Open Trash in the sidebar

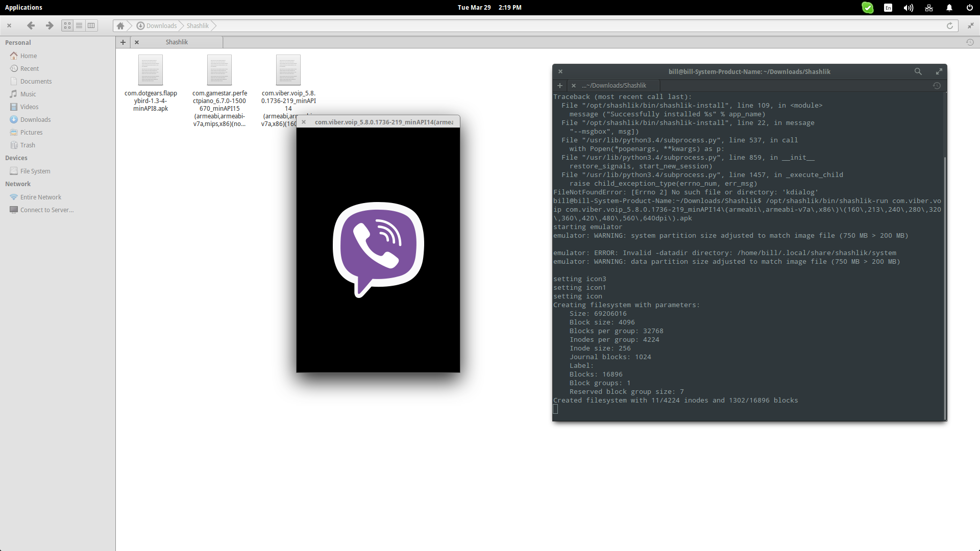coord(28,145)
